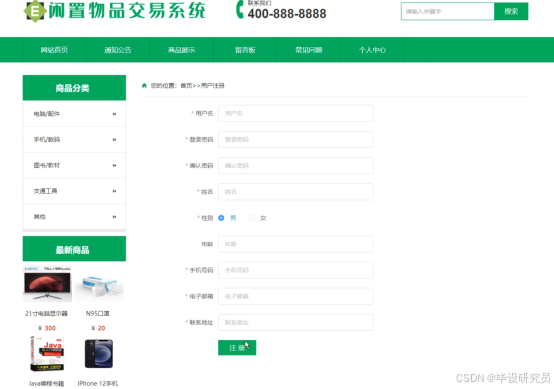Image resolution: width=554 pixels, height=389 pixels.
Task: Select 其他 category text
Action: (40, 217)
